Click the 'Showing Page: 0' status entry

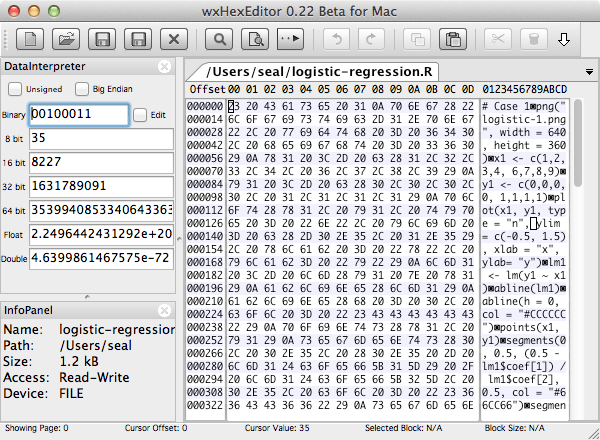click(x=37, y=428)
